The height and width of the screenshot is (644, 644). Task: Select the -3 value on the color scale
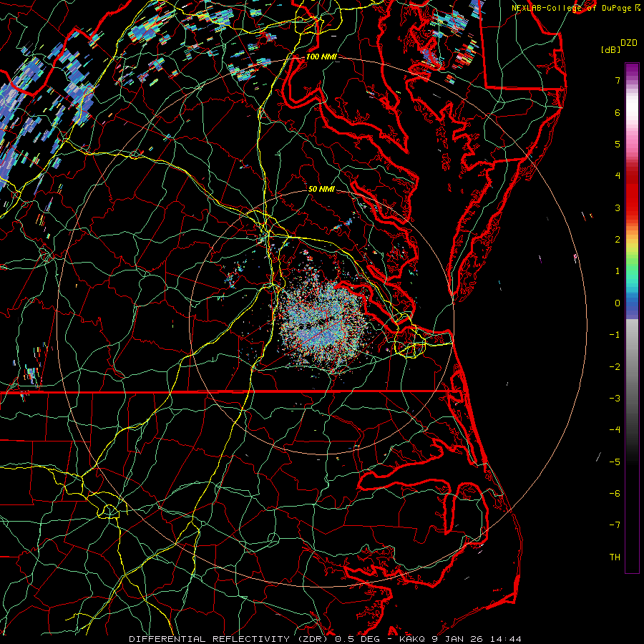(615, 399)
